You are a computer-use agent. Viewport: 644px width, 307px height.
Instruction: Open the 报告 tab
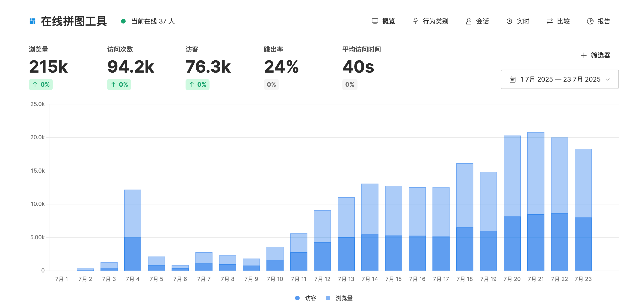pyautogui.click(x=599, y=21)
